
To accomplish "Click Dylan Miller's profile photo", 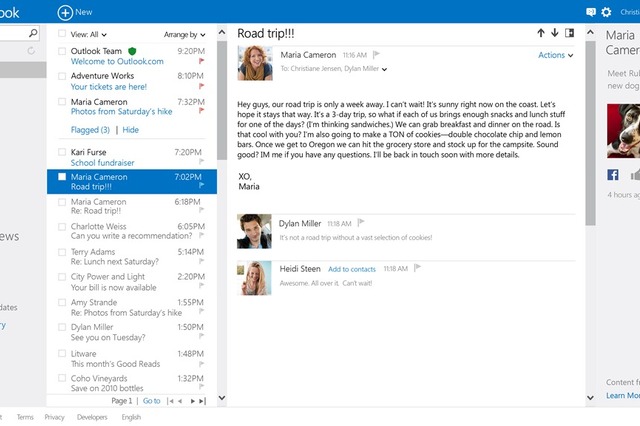I will point(254,231).
